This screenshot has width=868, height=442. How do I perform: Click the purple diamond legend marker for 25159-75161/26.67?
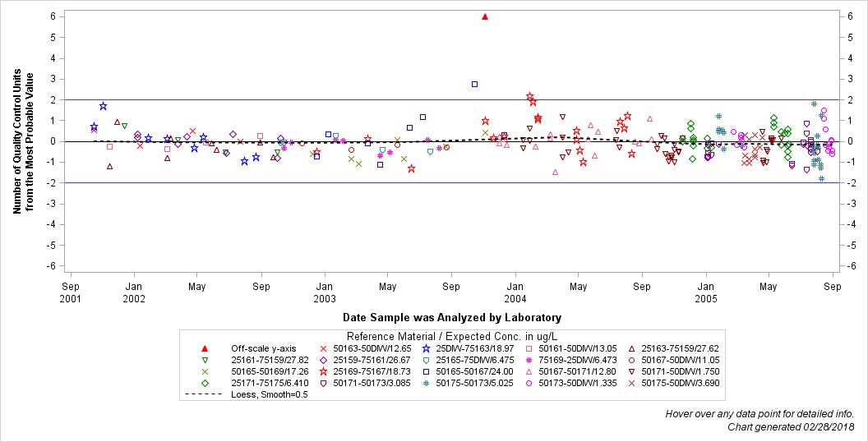coord(324,360)
